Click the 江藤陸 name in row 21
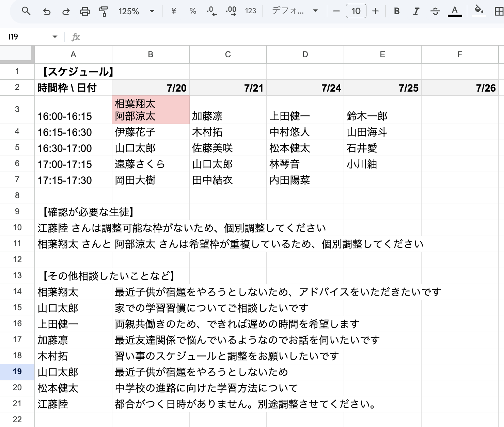 [x=73, y=404]
